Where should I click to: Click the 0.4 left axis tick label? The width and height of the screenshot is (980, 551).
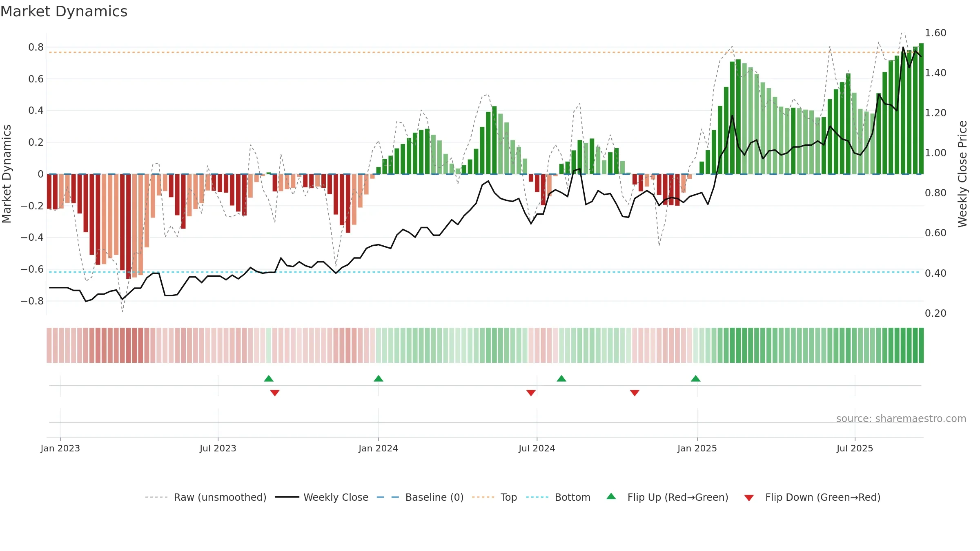click(x=36, y=111)
